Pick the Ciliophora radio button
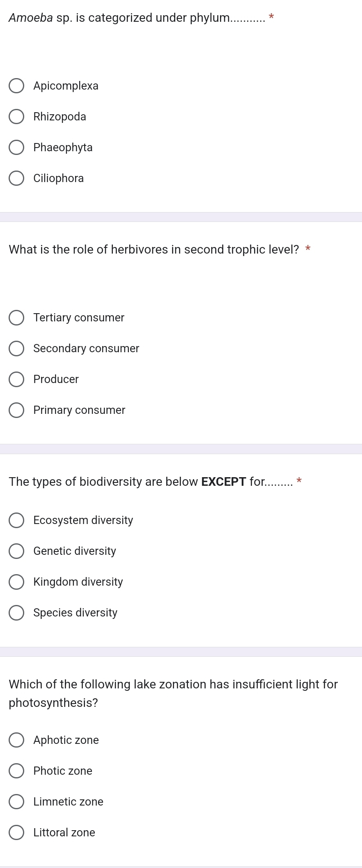 (16, 178)
